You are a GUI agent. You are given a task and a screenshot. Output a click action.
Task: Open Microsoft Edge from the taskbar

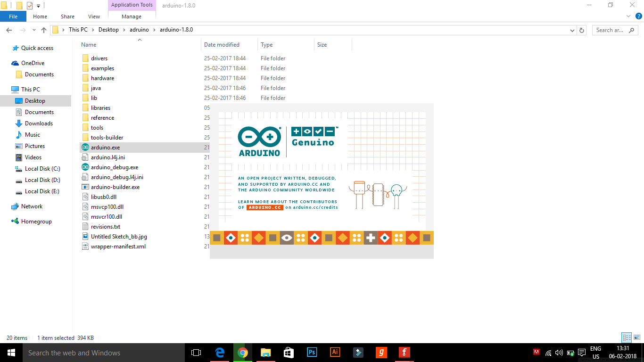point(219,352)
